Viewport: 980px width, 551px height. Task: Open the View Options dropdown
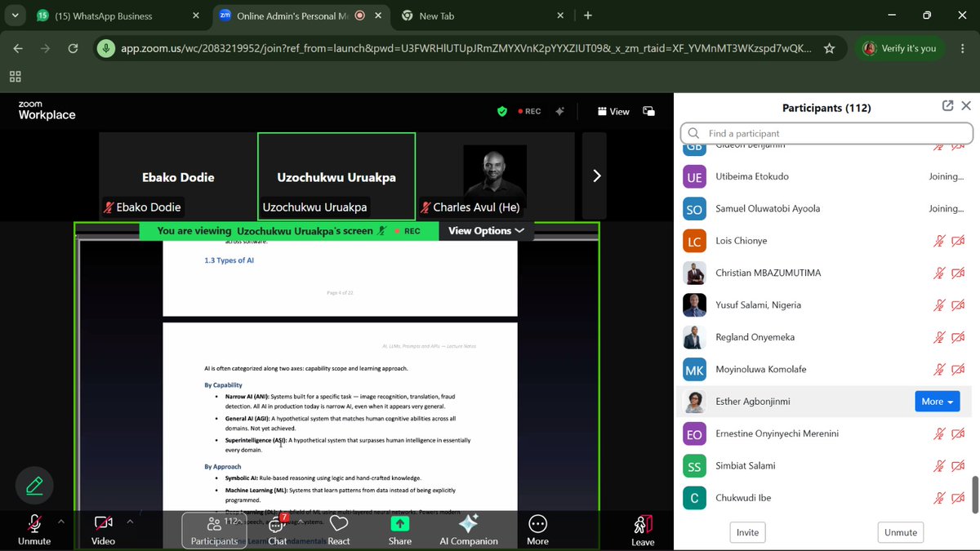(x=486, y=231)
